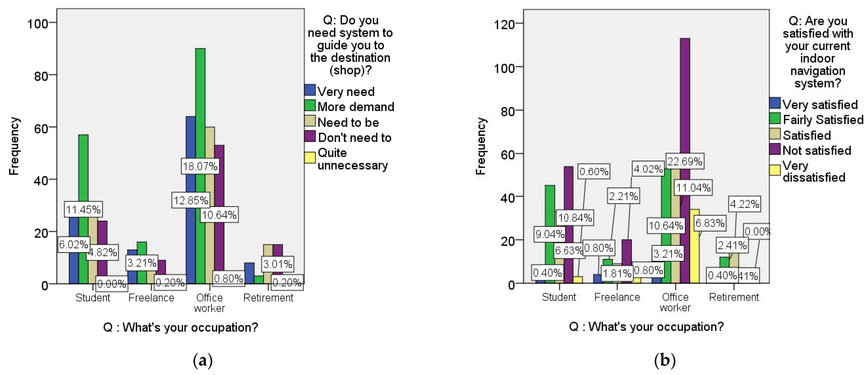Click the "Q: Do you need system" legend title
Viewport: 868px width, 375px height.
tap(350, 45)
